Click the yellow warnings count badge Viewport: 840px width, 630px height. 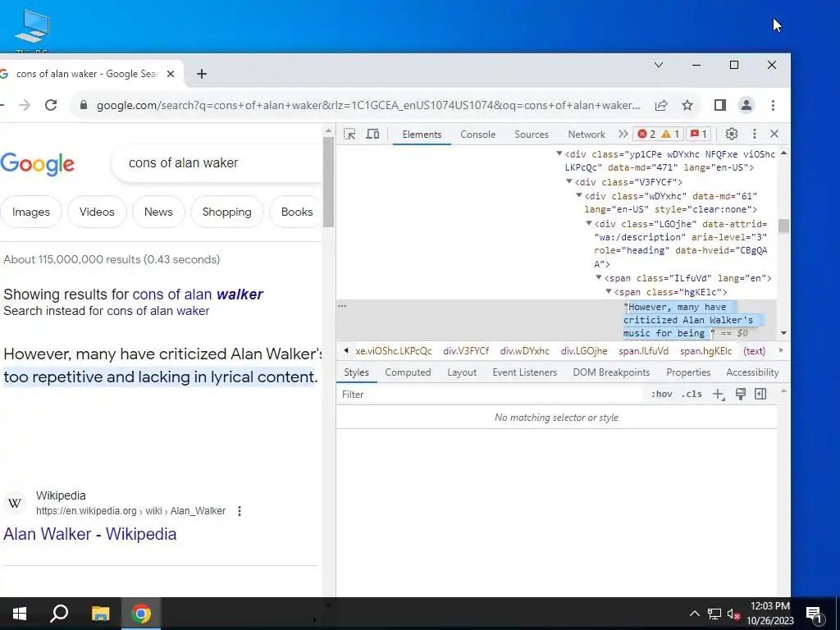pos(670,134)
